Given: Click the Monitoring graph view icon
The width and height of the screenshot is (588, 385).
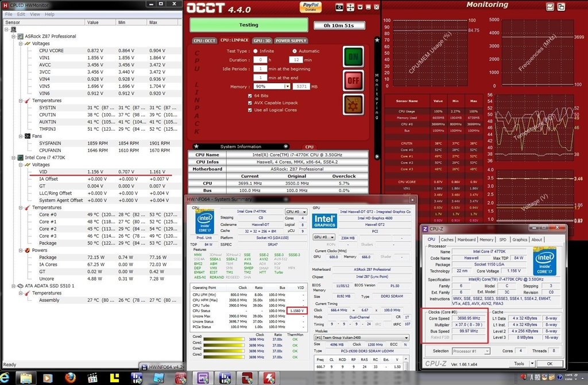Looking at the screenshot, I should coord(550,7).
